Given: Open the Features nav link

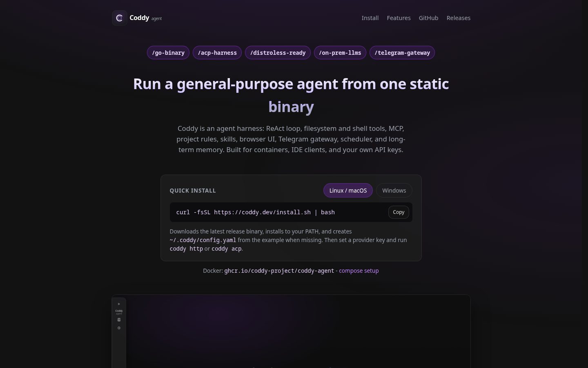Looking at the screenshot, I should coord(399,18).
